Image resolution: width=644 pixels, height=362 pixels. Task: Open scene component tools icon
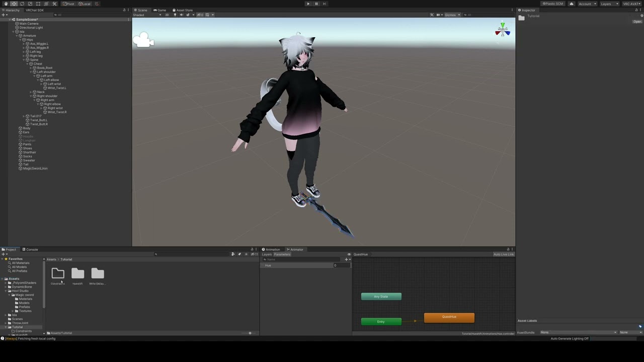[x=432, y=15]
